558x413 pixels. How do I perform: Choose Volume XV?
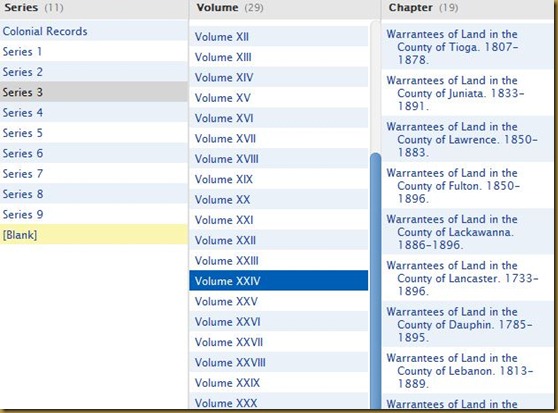(279, 97)
